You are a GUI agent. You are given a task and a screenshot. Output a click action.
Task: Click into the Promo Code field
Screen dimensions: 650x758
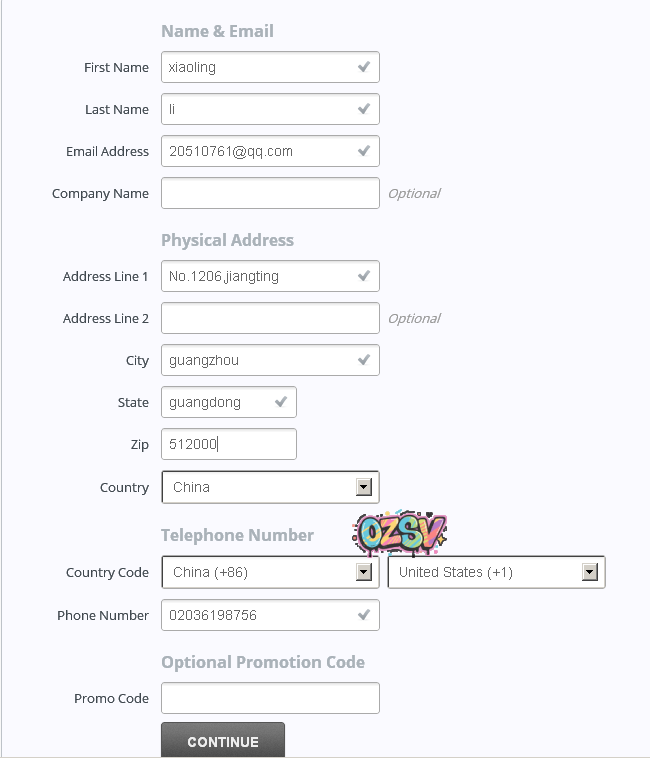pyautogui.click(x=270, y=698)
